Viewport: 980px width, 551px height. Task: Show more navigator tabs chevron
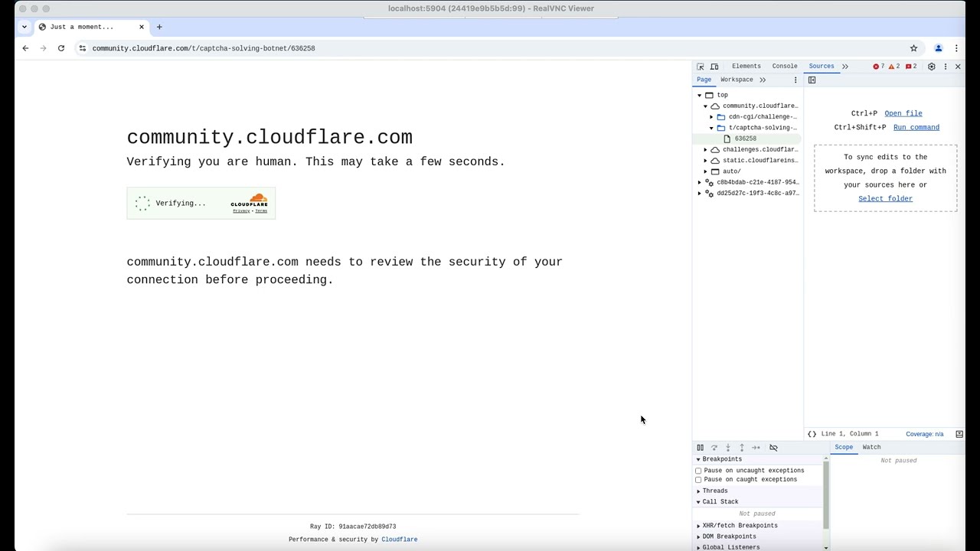(x=763, y=80)
